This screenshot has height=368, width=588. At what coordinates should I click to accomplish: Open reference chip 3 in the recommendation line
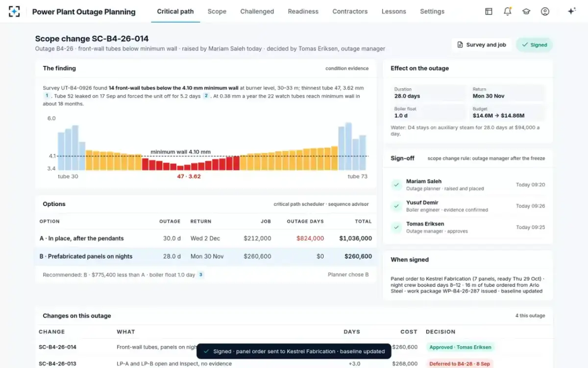(200, 275)
